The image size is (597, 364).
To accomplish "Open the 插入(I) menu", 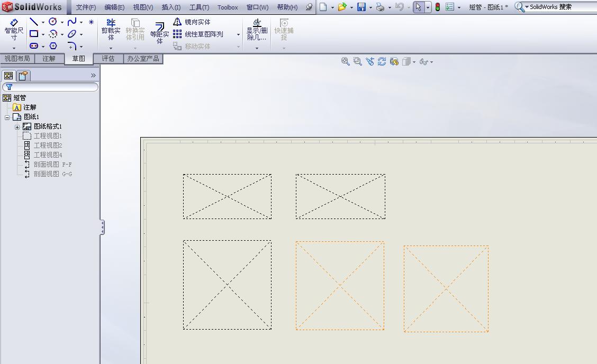I will [171, 7].
